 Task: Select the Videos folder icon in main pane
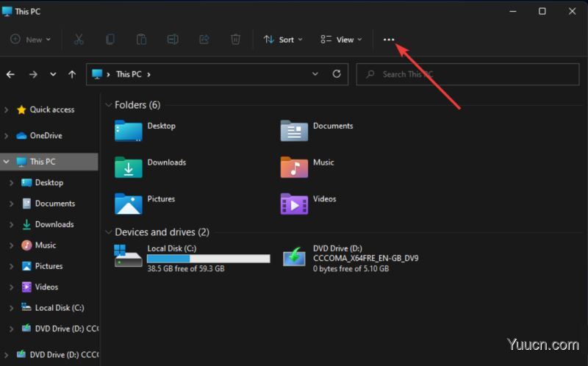coord(295,204)
